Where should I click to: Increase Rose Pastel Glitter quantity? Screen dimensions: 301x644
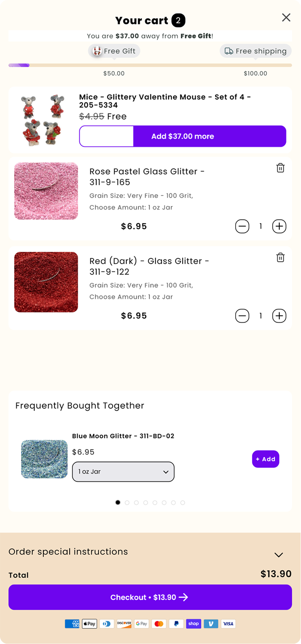point(279,227)
